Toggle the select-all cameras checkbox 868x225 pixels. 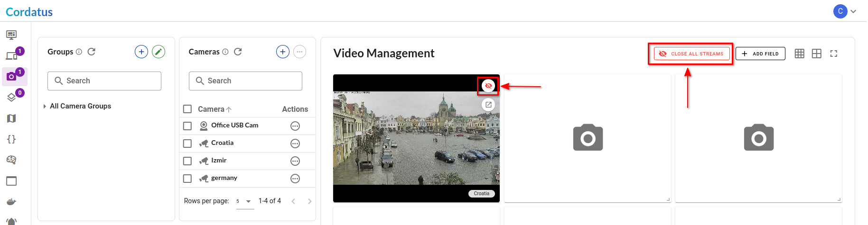(187, 109)
